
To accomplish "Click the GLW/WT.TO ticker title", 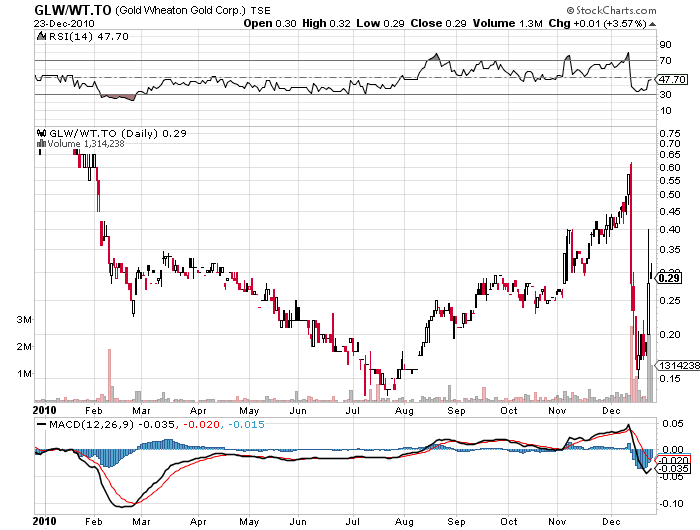I will pyautogui.click(x=73, y=10).
